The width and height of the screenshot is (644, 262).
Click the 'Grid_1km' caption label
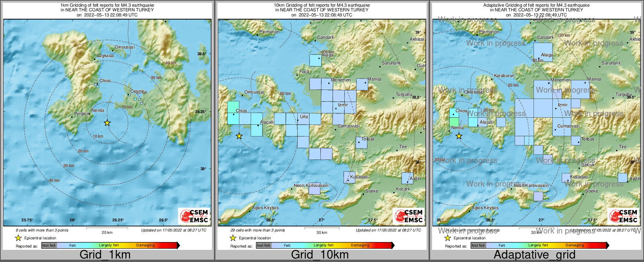[105, 255]
